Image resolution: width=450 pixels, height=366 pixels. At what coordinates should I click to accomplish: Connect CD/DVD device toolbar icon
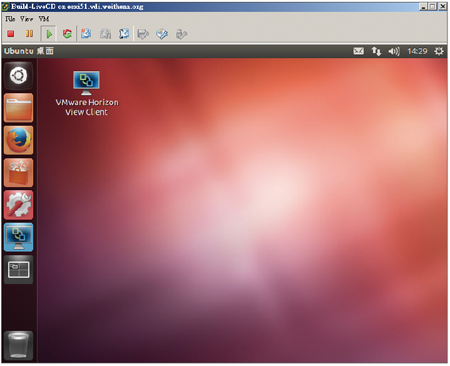162,34
